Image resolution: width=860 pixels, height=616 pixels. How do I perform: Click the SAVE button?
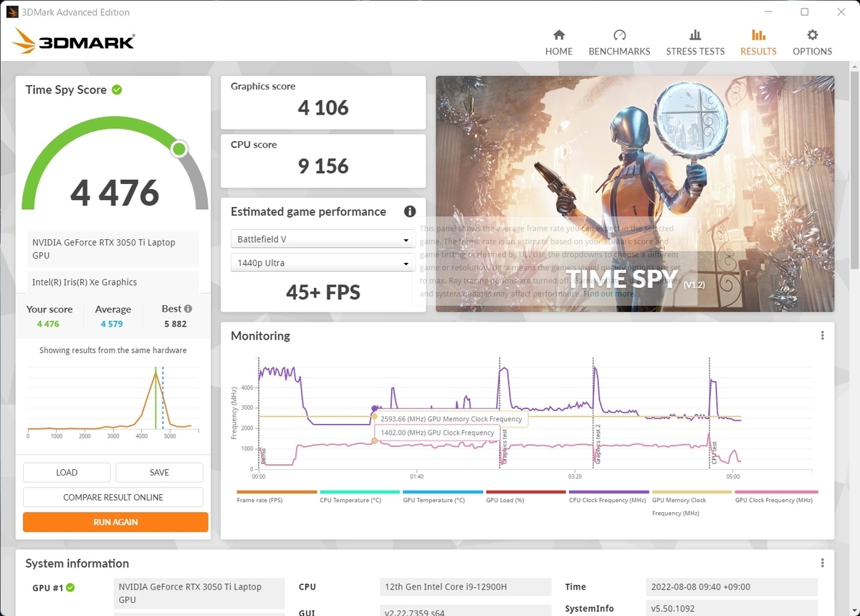tap(159, 473)
